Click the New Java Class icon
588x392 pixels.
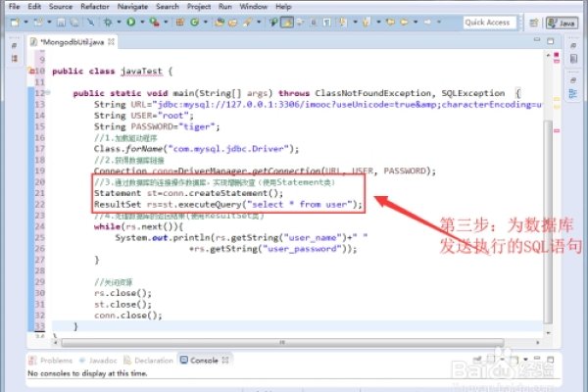pos(194,22)
